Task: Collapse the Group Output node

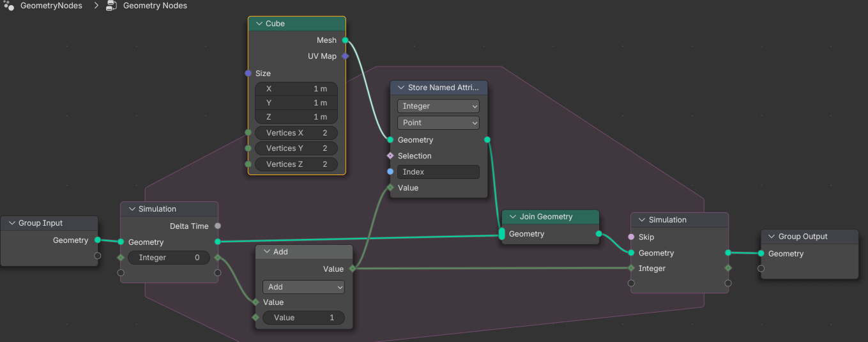Action: 772,237
